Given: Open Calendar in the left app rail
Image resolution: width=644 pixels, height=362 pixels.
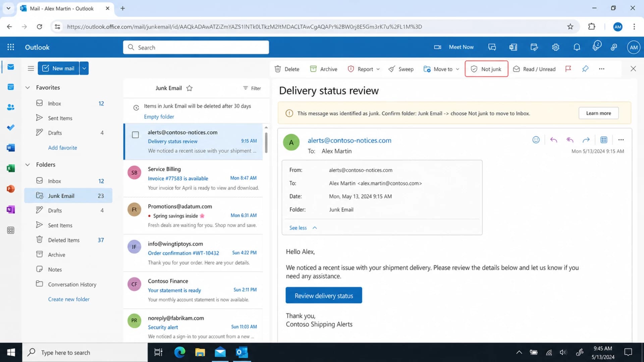Looking at the screenshot, I should point(11,87).
